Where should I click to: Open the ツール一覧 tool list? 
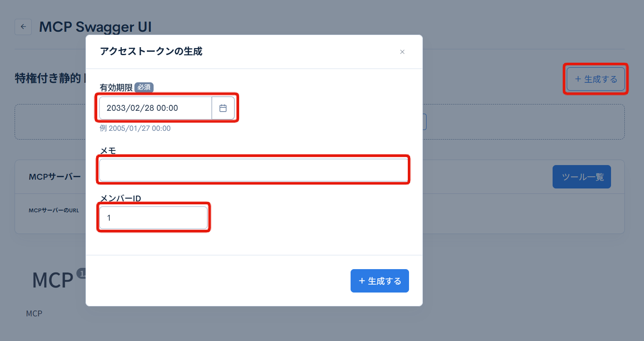(581, 177)
